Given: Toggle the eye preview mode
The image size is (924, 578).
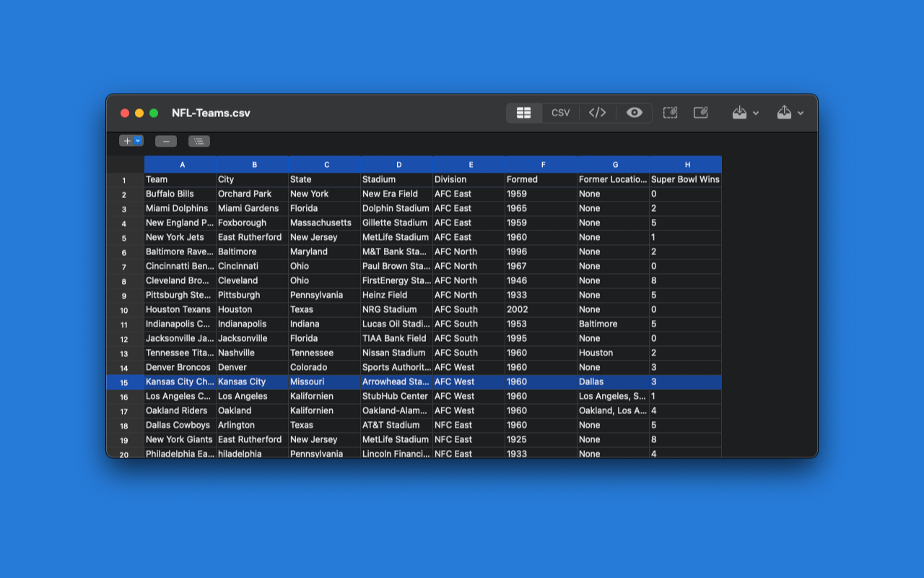Looking at the screenshot, I should [634, 113].
